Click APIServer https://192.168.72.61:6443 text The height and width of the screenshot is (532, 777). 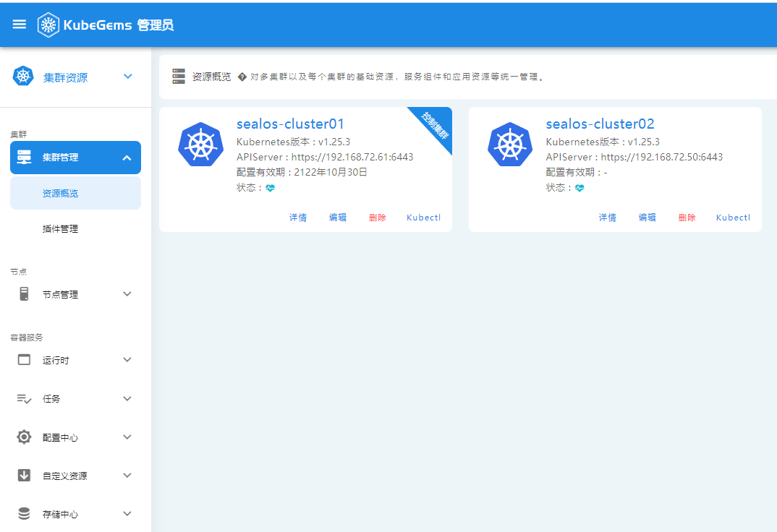[325, 157]
